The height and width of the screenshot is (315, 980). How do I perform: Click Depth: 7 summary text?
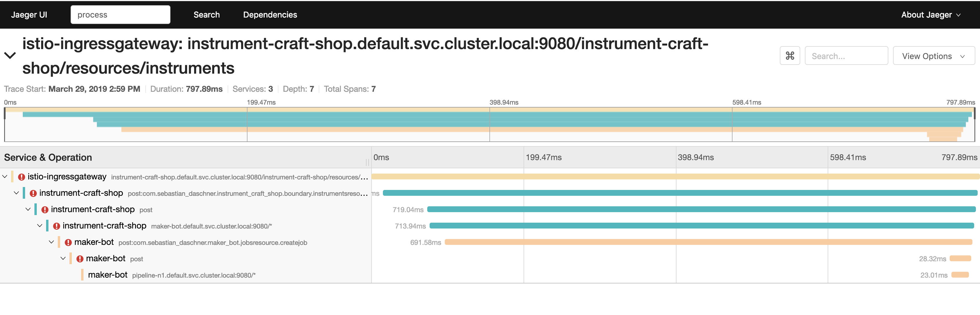(298, 89)
